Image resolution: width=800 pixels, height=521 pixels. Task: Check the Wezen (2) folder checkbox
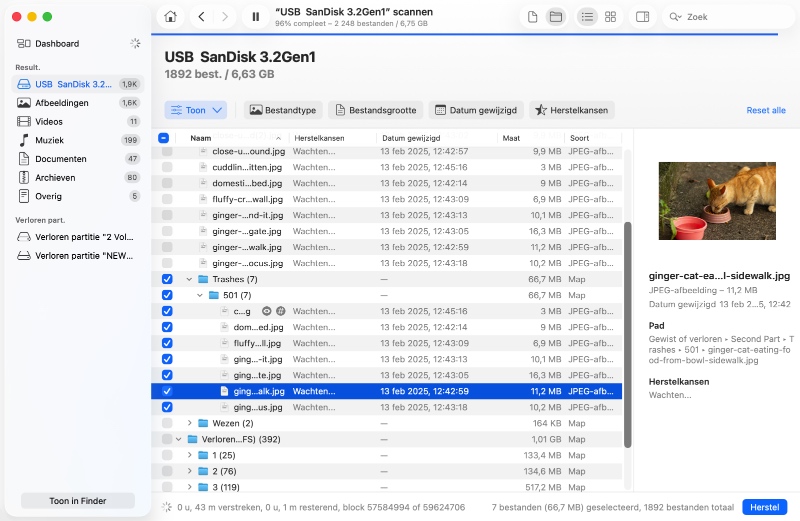166,423
